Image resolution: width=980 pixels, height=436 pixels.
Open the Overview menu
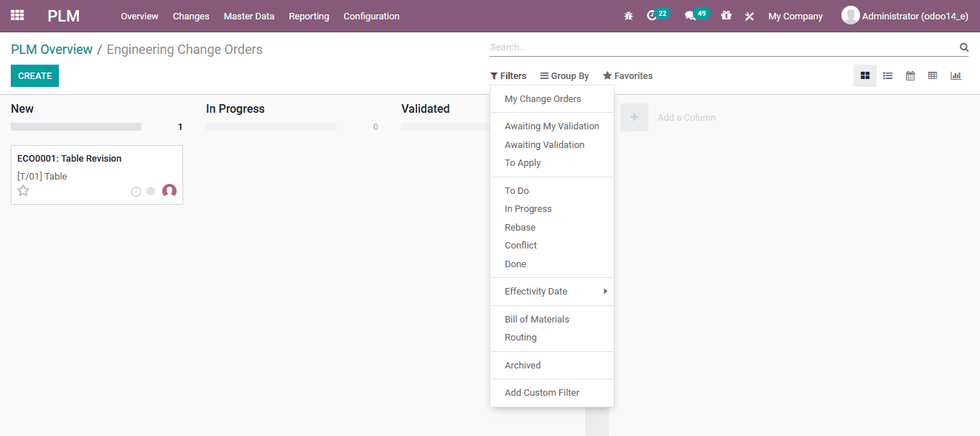click(x=139, y=16)
